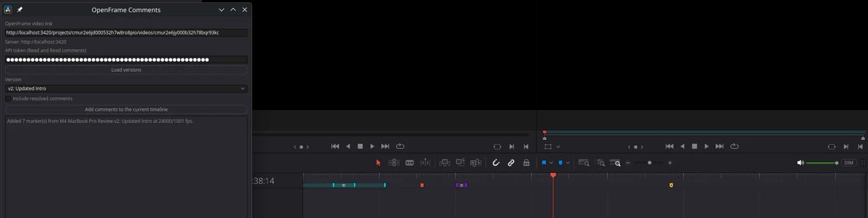Play reverse in the left source viewer
Image resolution: width=868 pixels, height=218 pixels.
pos(348,146)
